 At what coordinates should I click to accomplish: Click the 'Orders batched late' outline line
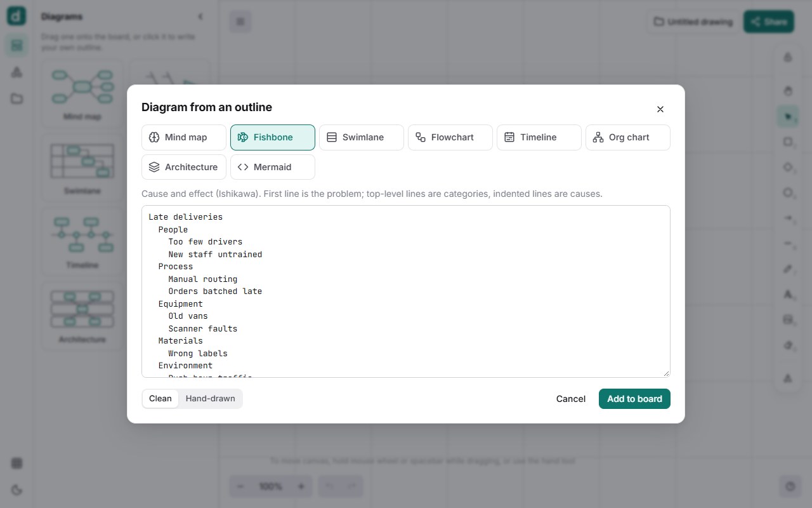(x=215, y=291)
